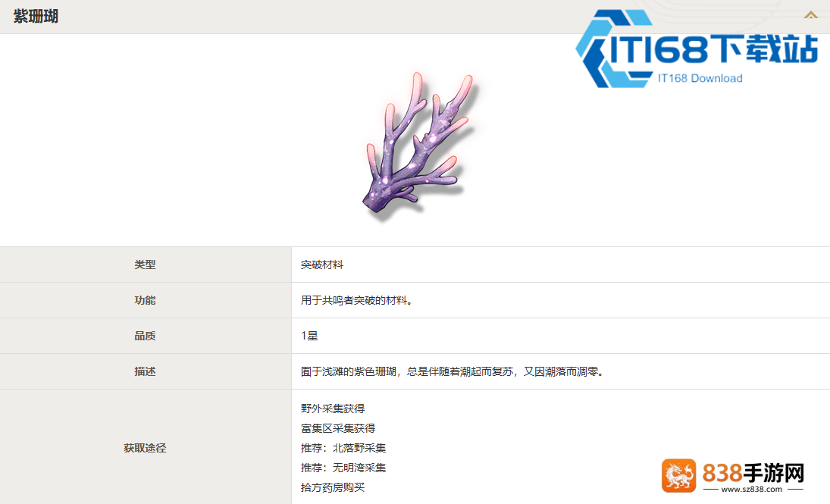Viewport: 830px width, 504px height.
Task: Select the text 用于共鸣者突破的材料。
Action: (x=357, y=300)
